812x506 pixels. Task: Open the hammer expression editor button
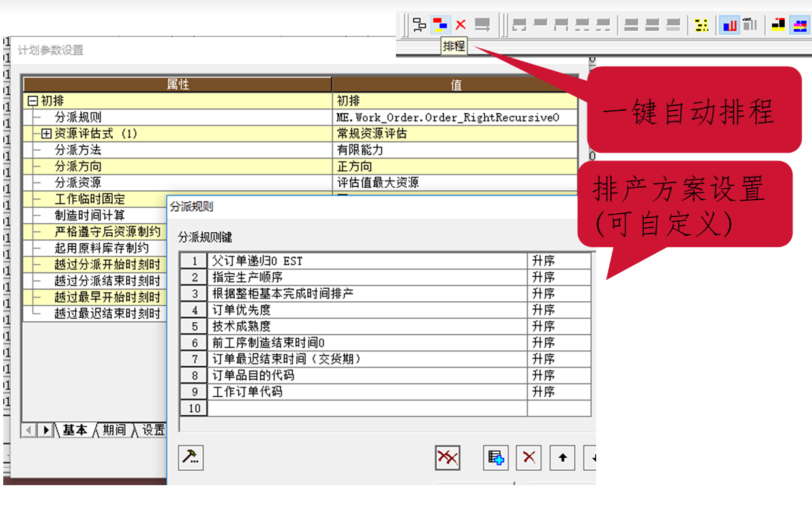pyautogui.click(x=191, y=458)
